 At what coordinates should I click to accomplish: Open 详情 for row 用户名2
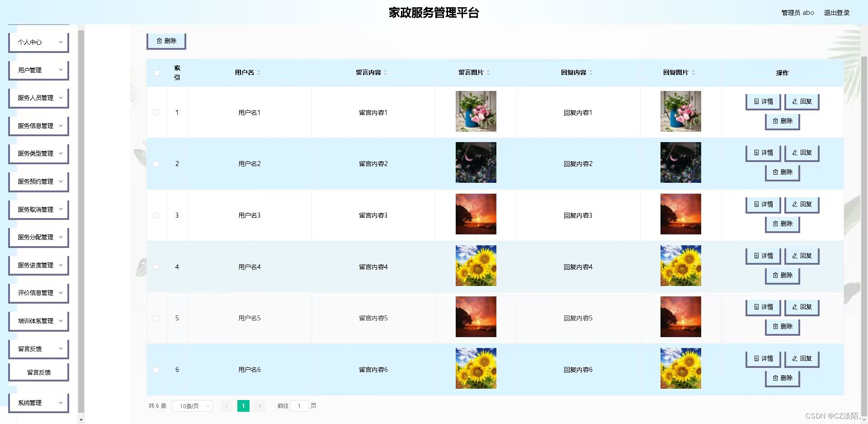pyautogui.click(x=763, y=153)
